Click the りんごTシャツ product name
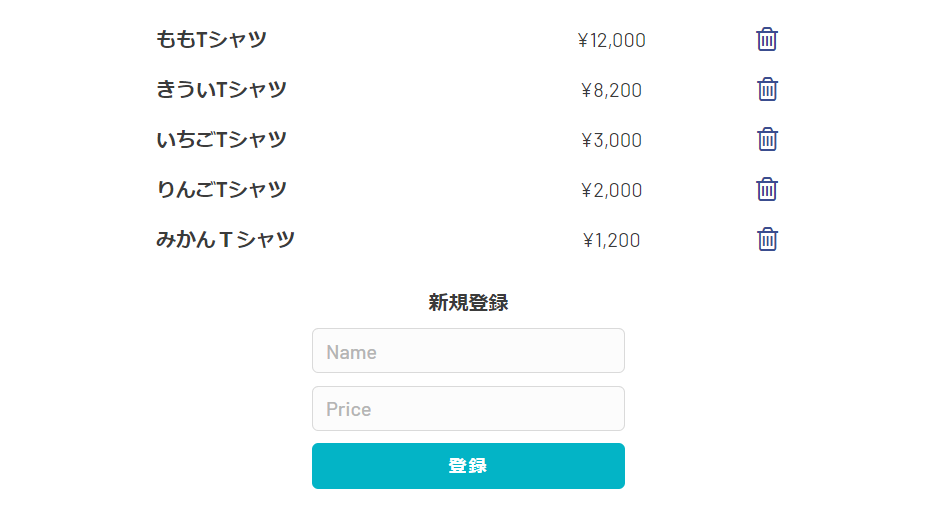Viewport: 950px width, 505px height. point(221,190)
